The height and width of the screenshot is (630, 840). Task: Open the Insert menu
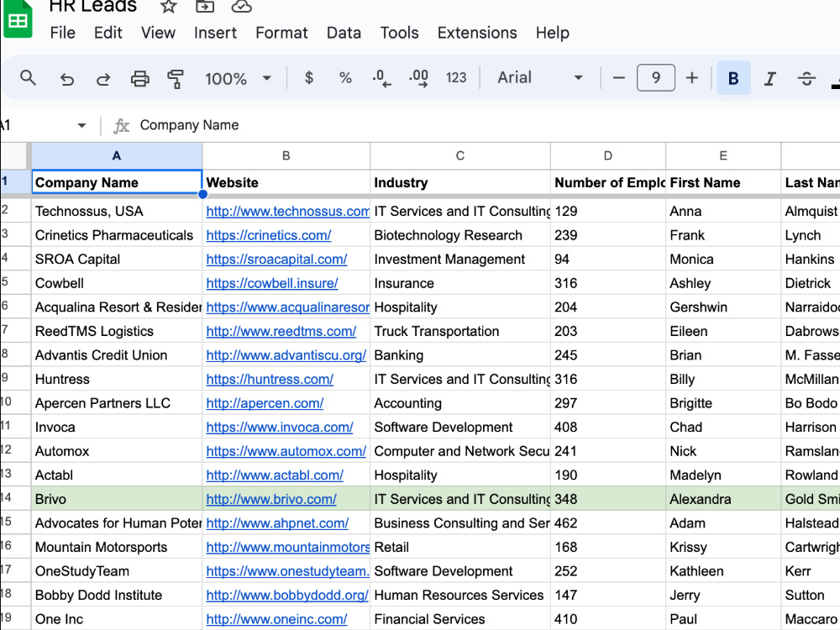tap(215, 33)
